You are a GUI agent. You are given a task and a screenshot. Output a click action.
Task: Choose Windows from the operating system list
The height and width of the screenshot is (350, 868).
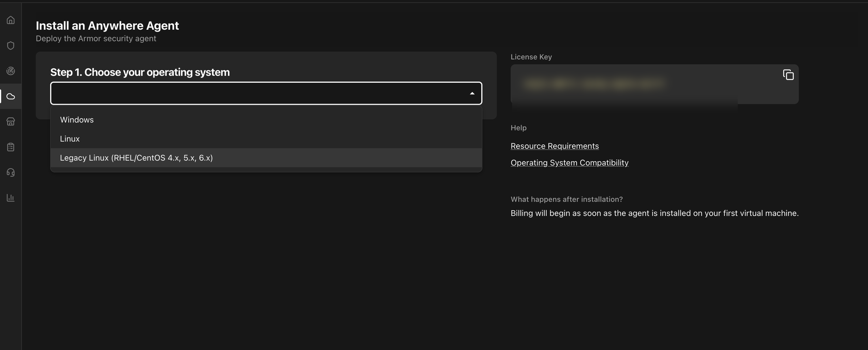click(266, 120)
